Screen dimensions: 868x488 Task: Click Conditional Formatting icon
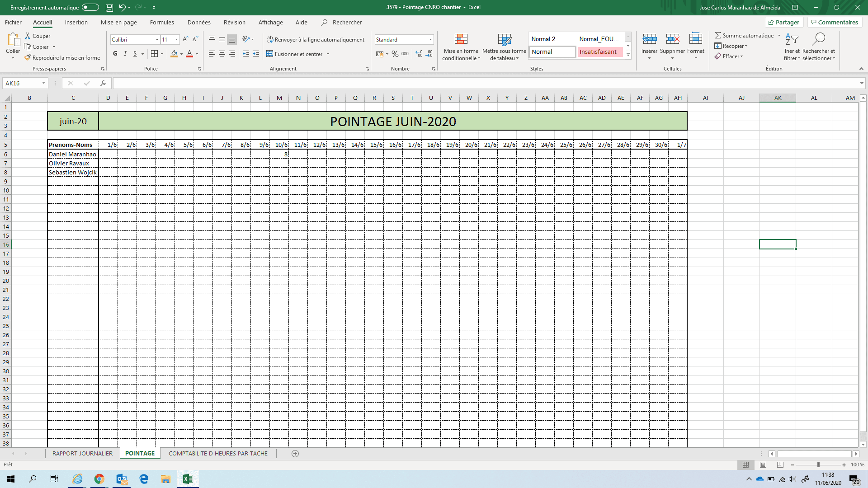coord(461,39)
